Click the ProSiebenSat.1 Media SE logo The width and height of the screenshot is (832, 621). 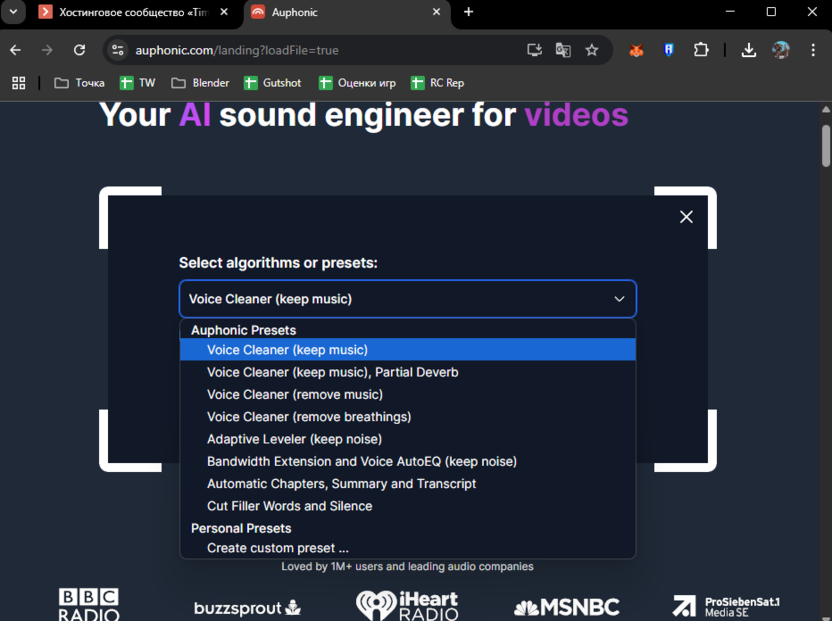click(726, 607)
